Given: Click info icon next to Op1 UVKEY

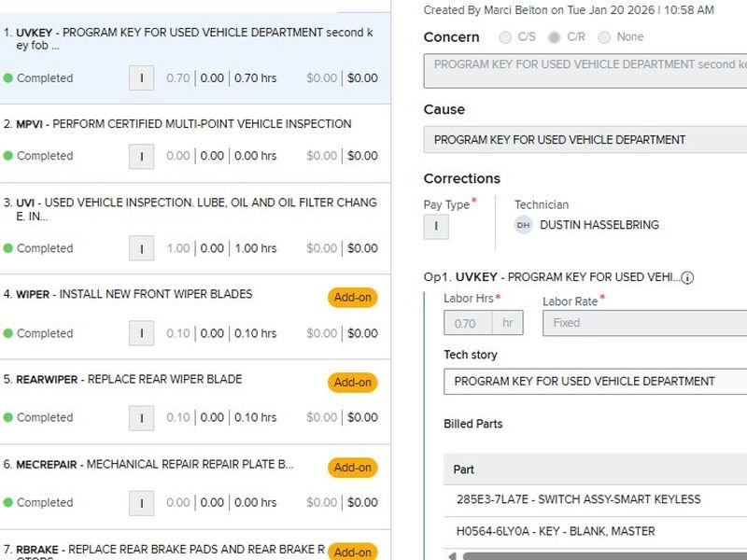Looking at the screenshot, I should [687, 278].
